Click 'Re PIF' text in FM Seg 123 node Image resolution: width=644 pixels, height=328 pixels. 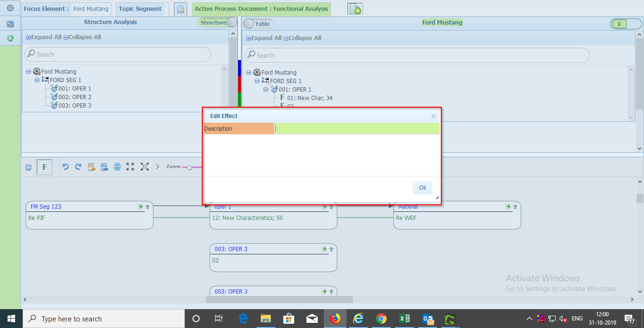click(x=37, y=218)
